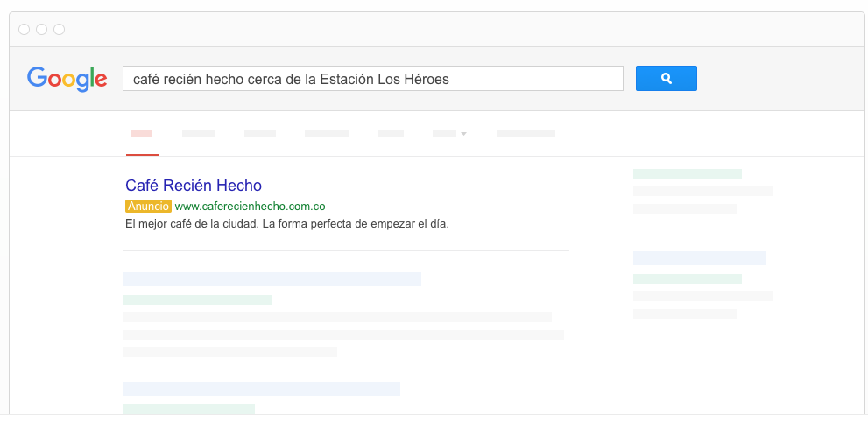Click the blue placeholder bar in right sidebar
Screen dimensions: 868x421
(699, 258)
